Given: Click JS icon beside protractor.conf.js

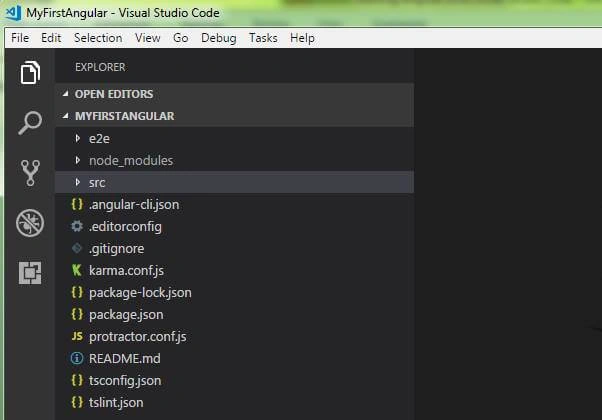Looking at the screenshot, I should click(77, 336).
